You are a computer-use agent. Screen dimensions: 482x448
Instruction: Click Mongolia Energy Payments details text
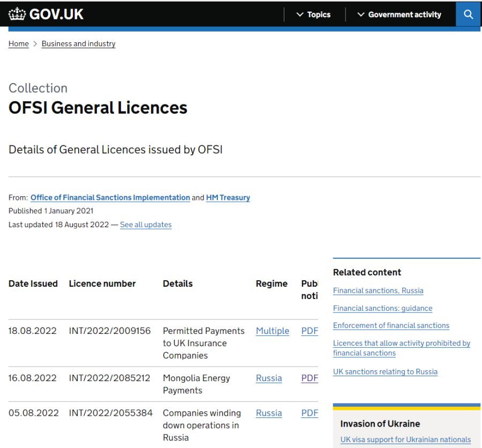(x=197, y=384)
